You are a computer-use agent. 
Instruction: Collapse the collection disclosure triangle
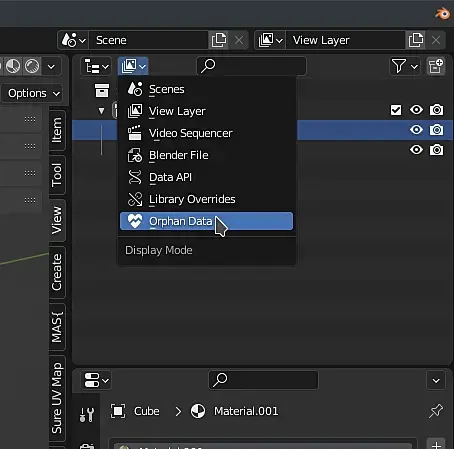(101, 111)
